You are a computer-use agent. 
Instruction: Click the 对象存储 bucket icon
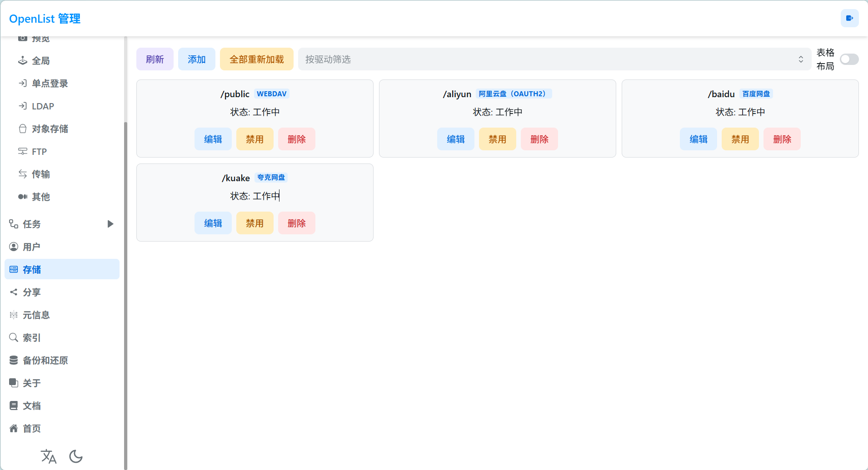click(23, 129)
